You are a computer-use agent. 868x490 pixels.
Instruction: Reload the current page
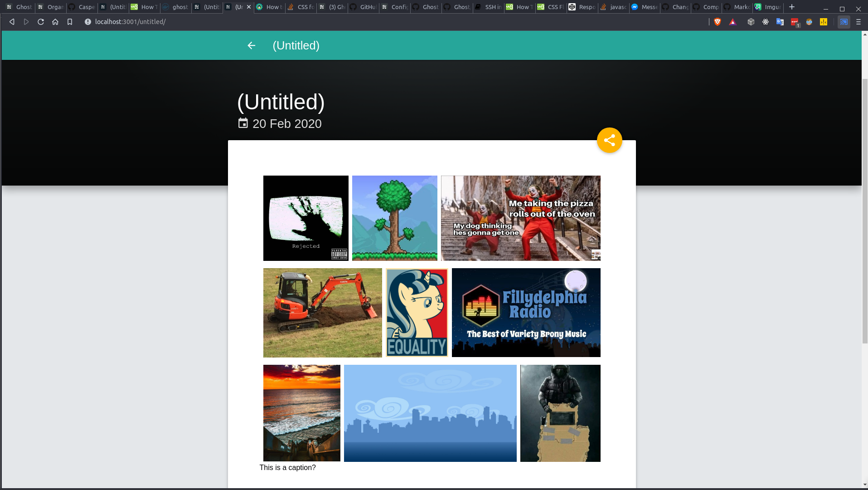(41, 22)
